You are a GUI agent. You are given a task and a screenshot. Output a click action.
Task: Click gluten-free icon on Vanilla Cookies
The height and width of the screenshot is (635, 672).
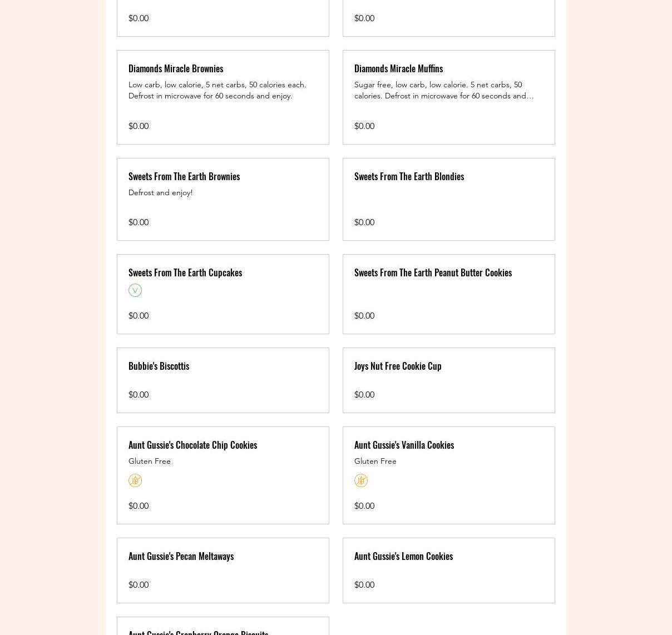(360, 480)
